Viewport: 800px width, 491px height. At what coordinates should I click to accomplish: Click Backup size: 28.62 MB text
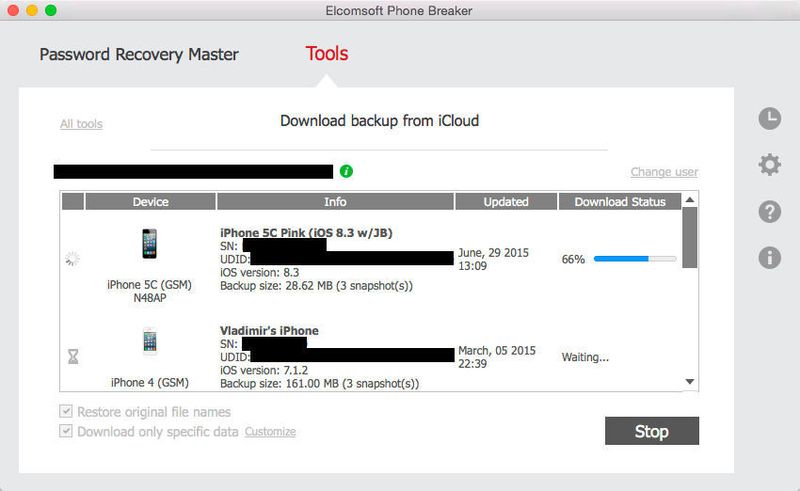pos(316,286)
